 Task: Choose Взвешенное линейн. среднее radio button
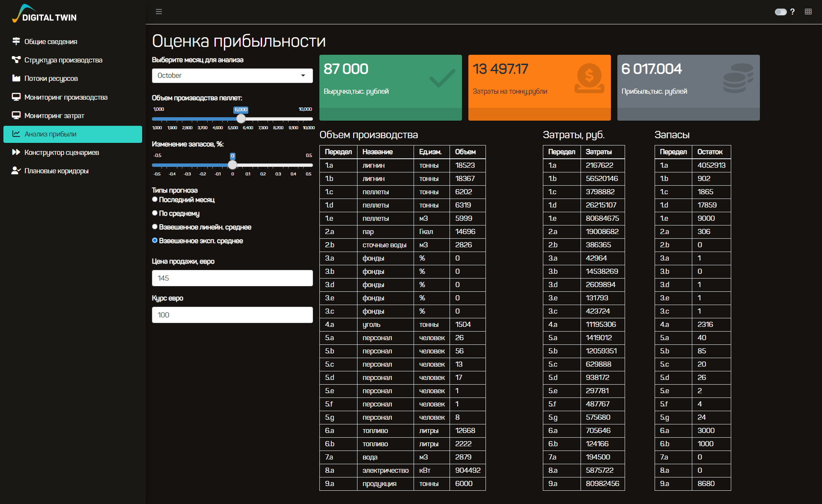click(x=155, y=227)
